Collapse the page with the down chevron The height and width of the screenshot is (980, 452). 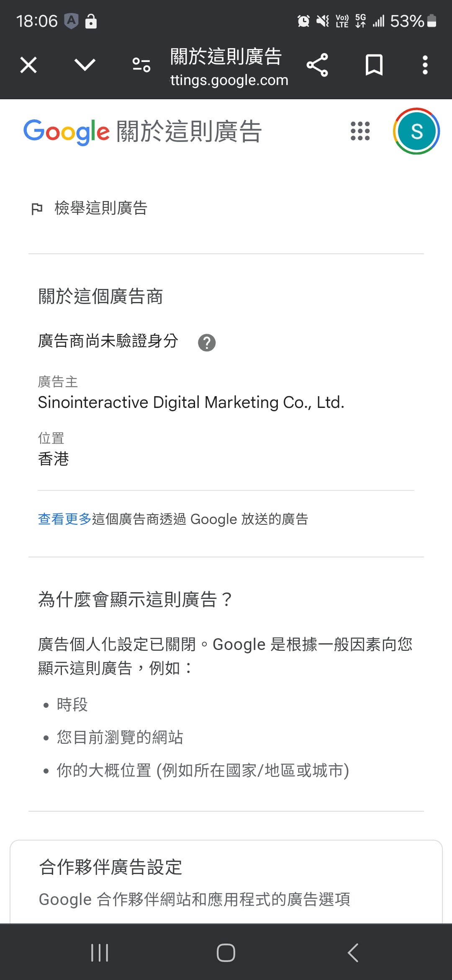coord(85,64)
